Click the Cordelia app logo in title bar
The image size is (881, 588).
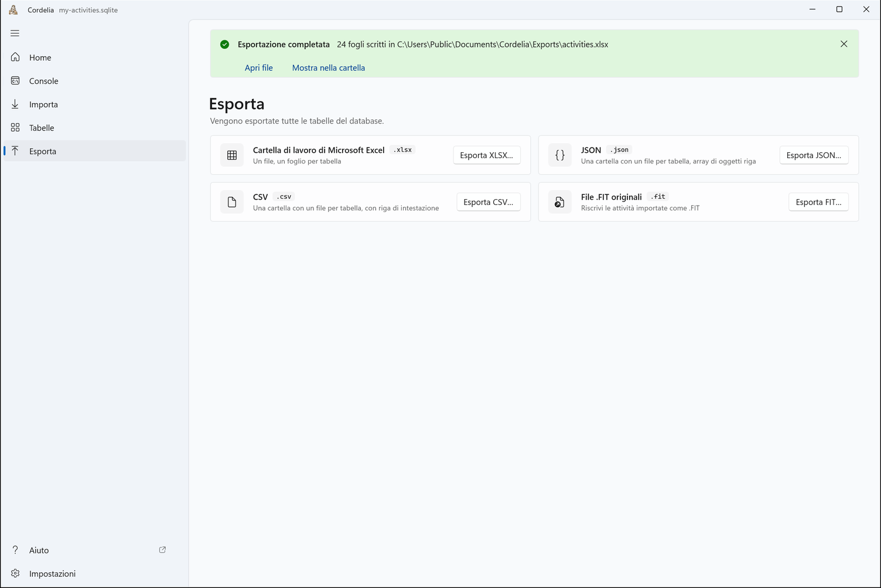(13, 9)
